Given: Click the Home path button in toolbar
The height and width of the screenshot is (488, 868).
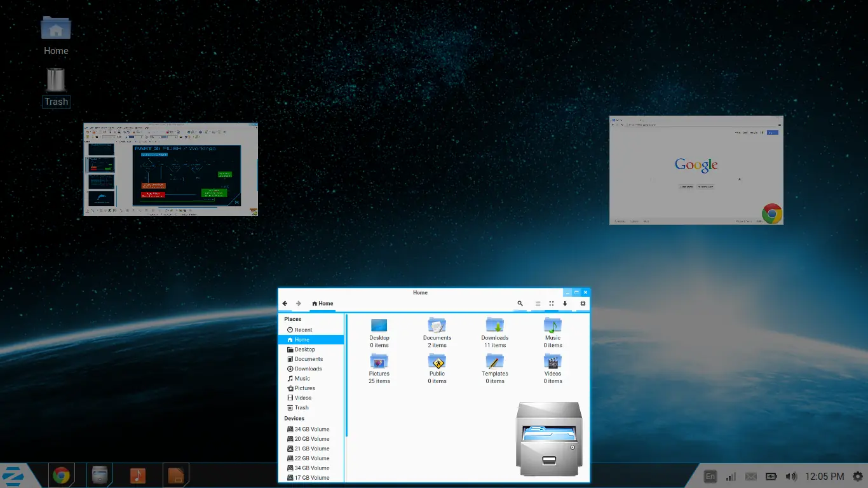Looking at the screenshot, I should tap(323, 304).
